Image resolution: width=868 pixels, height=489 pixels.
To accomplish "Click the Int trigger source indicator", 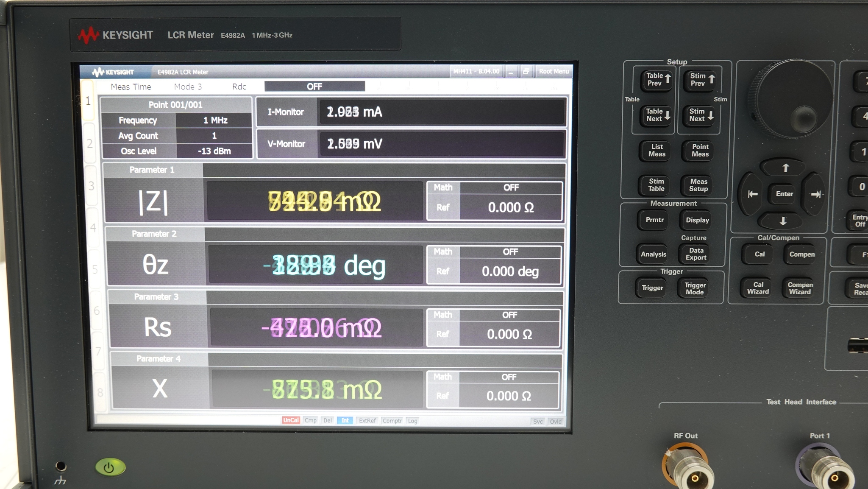I will [345, 420].
